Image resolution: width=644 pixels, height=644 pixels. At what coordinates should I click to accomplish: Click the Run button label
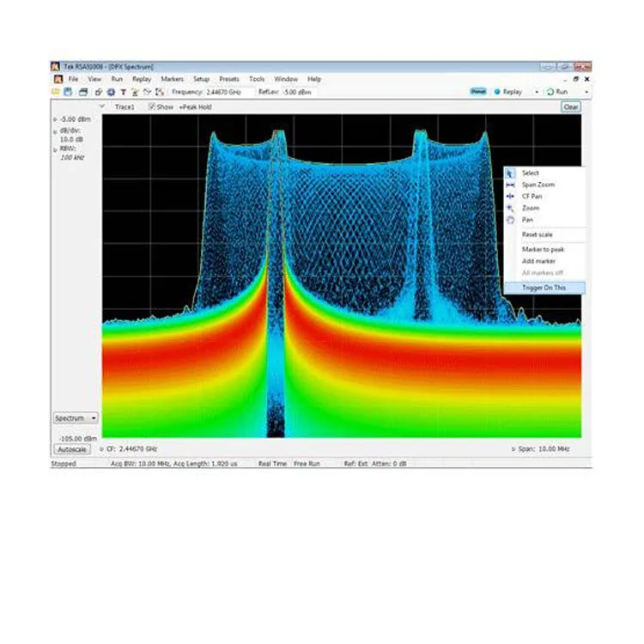point(562,92)
